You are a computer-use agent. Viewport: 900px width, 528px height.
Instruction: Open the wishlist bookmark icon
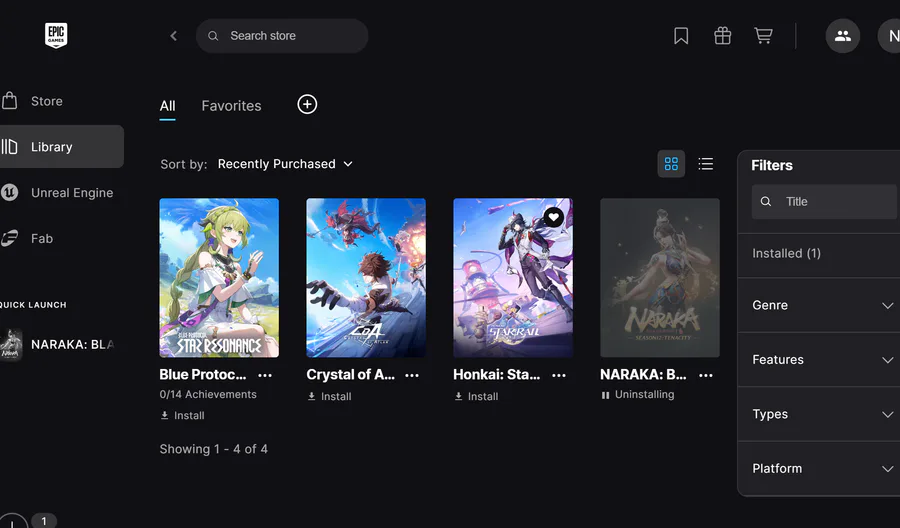pos(681,36)
